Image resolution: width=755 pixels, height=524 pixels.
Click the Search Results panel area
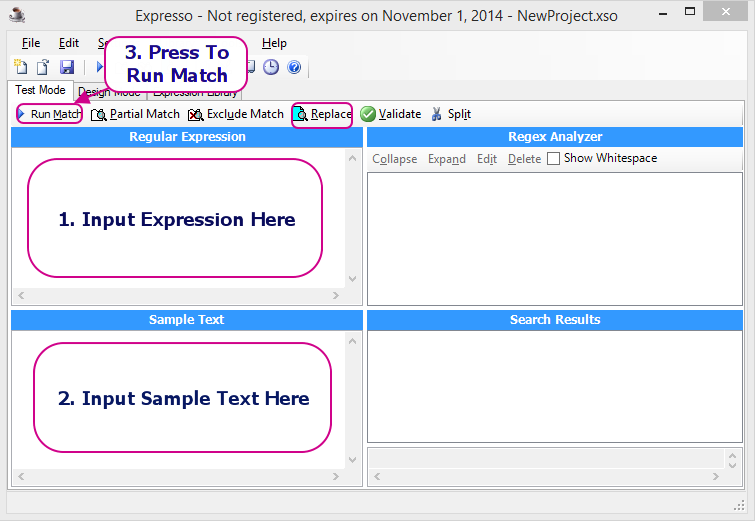555,386
